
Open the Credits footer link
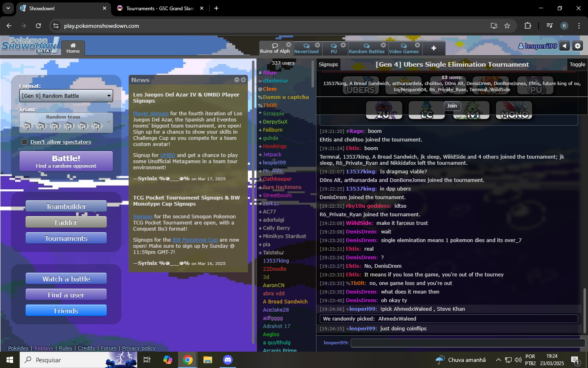coord(87,348)
